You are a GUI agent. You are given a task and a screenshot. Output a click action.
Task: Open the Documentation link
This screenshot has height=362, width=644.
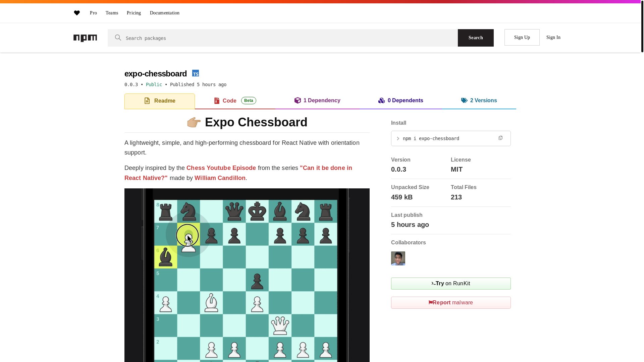[165, 13]
